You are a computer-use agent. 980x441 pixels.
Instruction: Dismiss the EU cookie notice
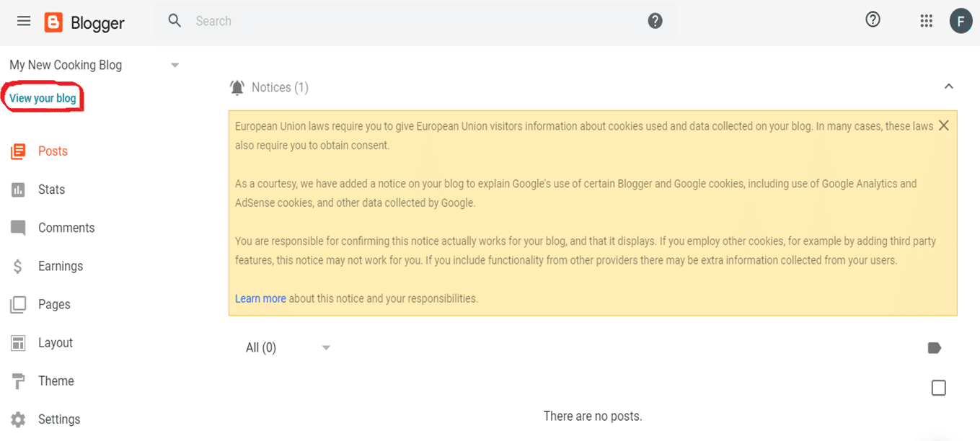943,126
